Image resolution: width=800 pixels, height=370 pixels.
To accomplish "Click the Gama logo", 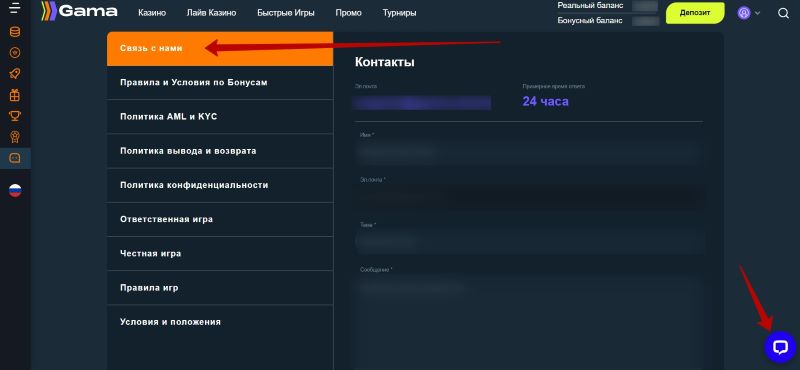I will coord(80,11).
